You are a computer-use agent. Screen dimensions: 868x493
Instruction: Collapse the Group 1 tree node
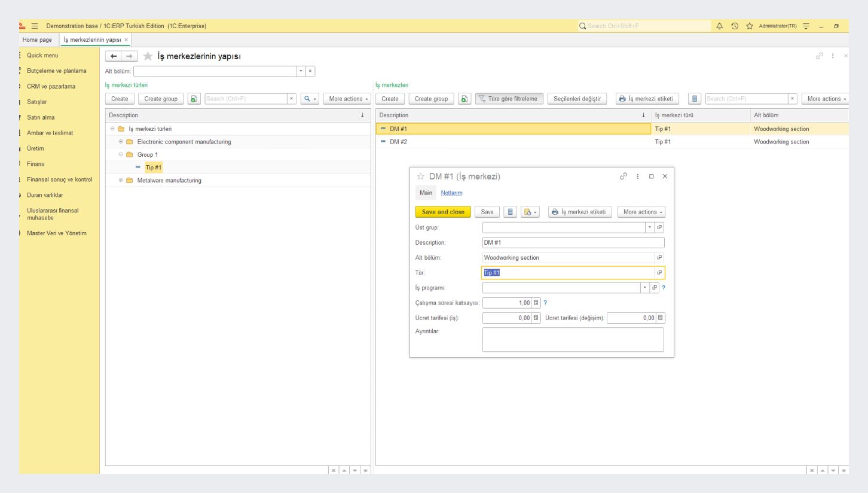click(x=121, y=154)
